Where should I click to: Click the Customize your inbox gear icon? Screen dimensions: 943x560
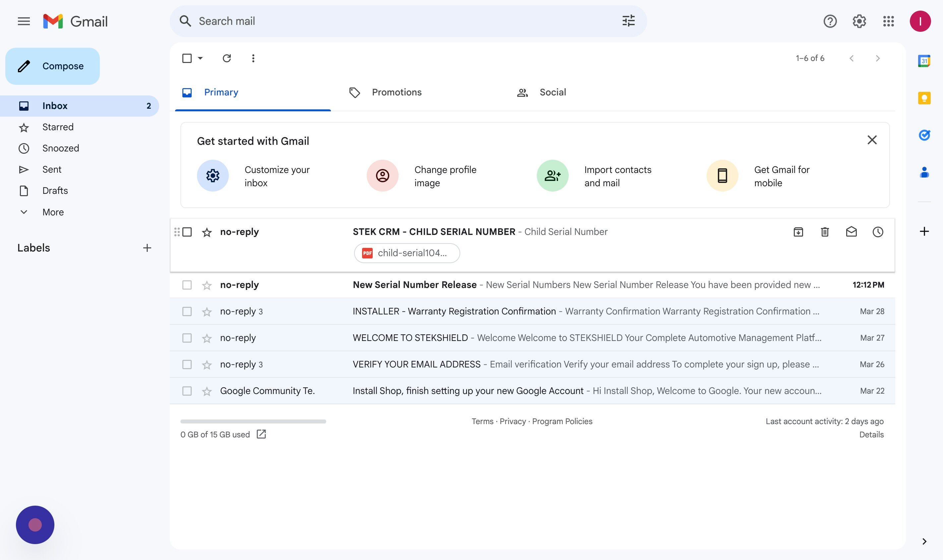(213, 176)
